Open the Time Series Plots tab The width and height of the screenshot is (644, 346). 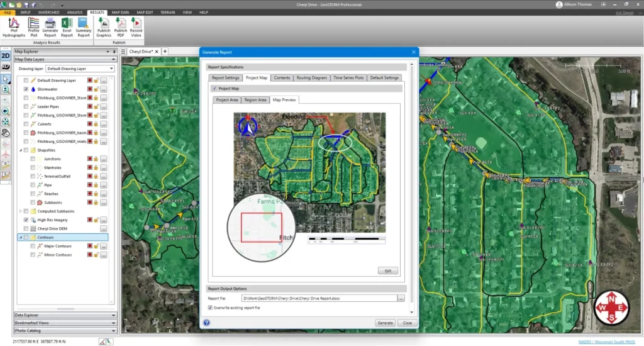tap(348, 77)
